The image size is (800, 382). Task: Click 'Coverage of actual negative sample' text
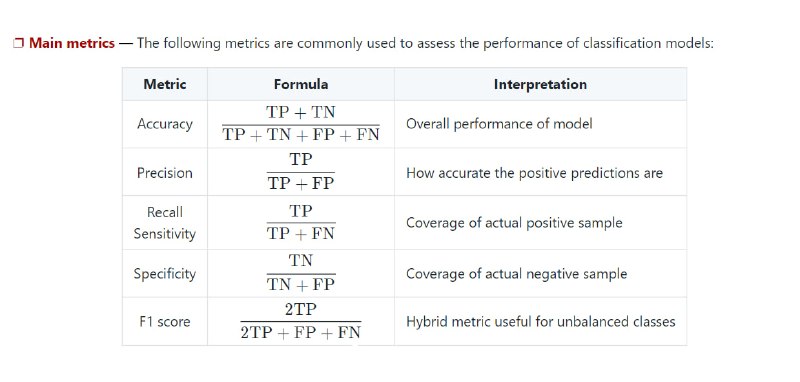[x=516, y=274]
